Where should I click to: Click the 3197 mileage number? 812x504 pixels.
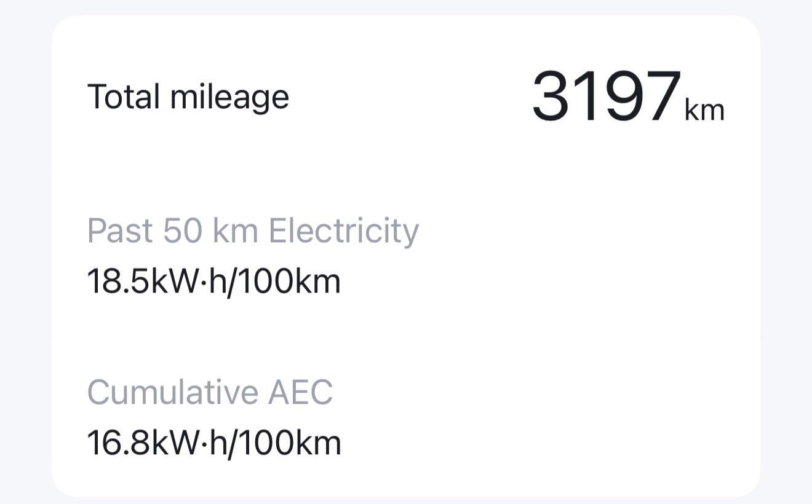607,97
